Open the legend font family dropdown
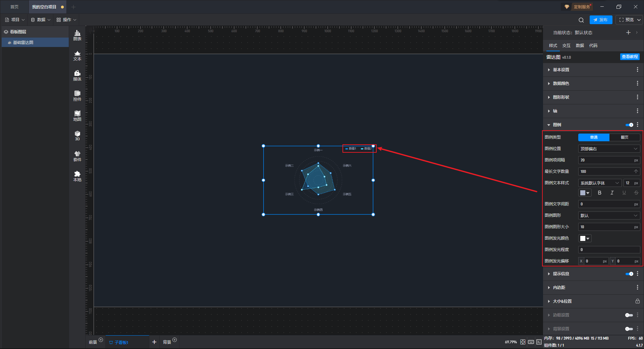This screenshot has height=349, width=644. point(600,183)
